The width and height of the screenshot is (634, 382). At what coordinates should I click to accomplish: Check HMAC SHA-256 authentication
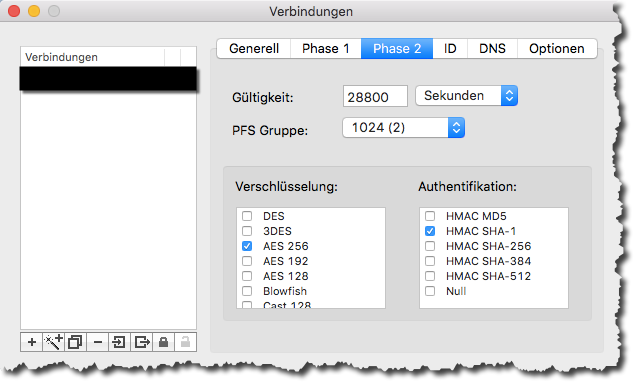click(430, 246)
